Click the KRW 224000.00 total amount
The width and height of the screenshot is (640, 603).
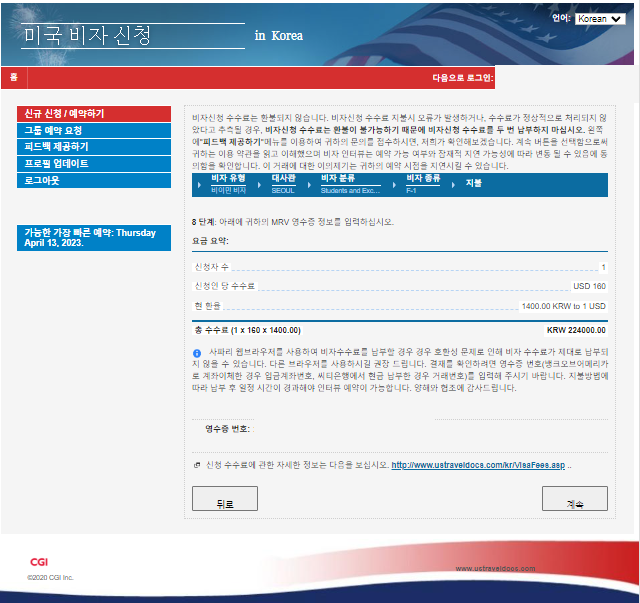(576, 330)
